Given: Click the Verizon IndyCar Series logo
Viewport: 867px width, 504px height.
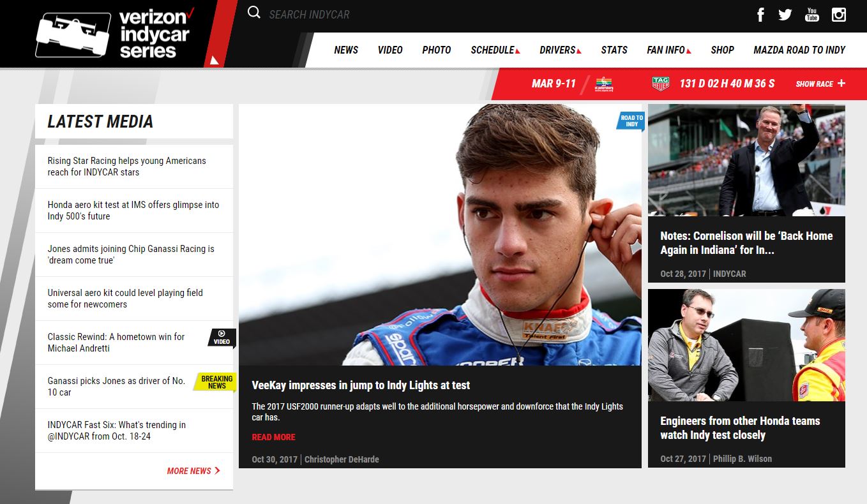Looking at the screenshot, I should coord(115,34).
